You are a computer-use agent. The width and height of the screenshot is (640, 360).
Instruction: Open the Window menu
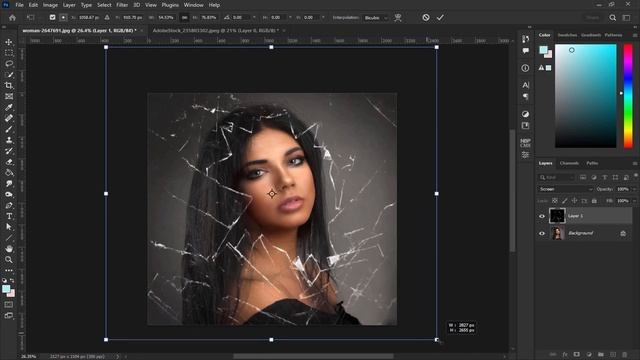click(x=193, y=5)
